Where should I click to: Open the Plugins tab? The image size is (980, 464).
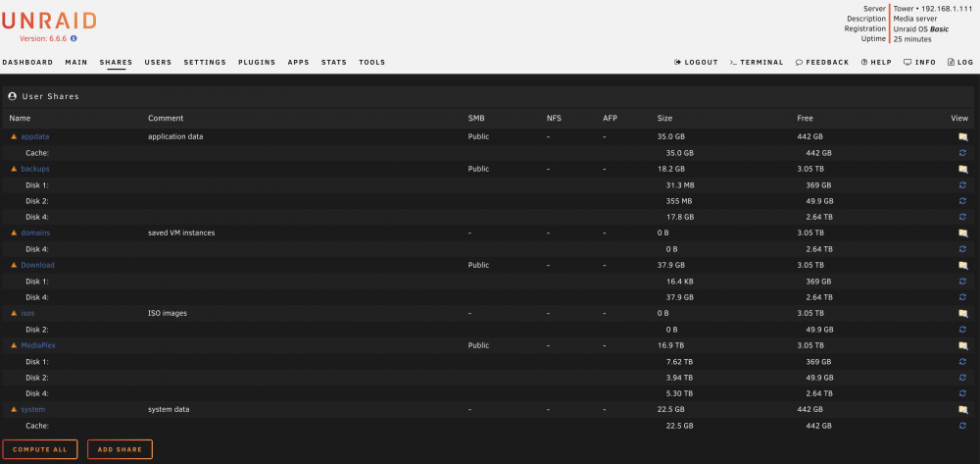pyautogui.click(x=257, y=63)
